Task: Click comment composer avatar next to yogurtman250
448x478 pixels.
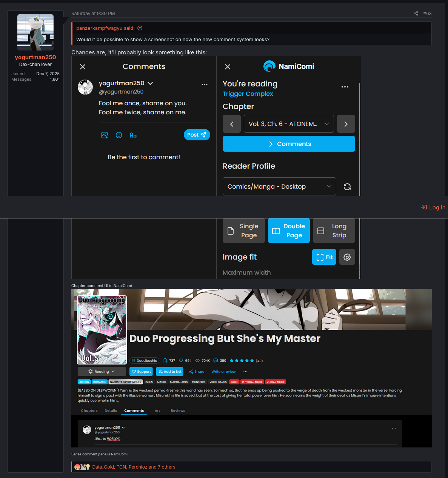Action: (85, 87)
